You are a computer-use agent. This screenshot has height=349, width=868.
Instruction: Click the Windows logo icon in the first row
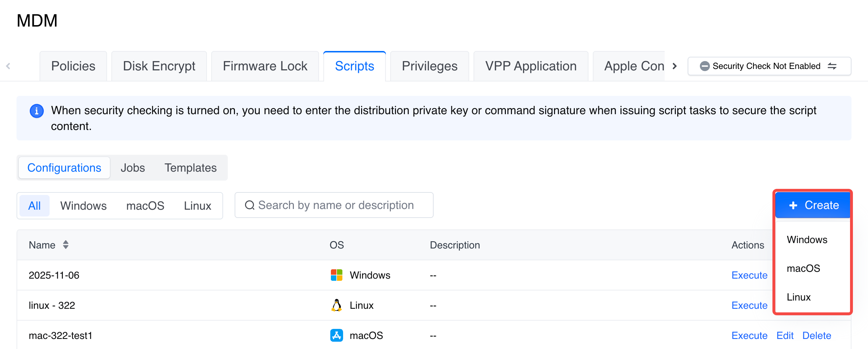coord(337,275)
